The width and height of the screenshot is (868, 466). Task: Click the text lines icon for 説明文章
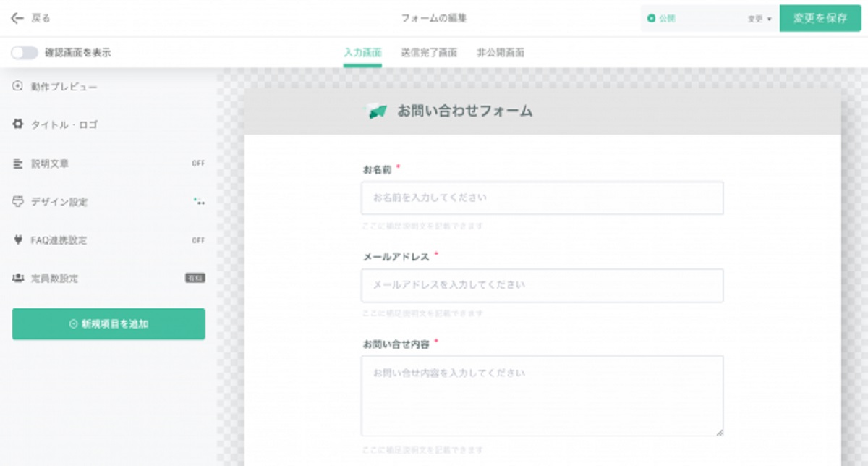tap(18, 164)
